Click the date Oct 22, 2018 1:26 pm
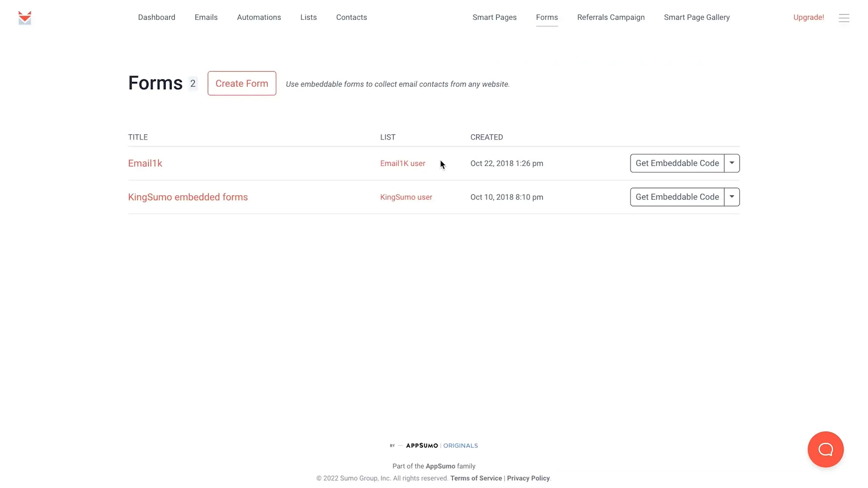The image size is (868, 488). [x=507, y=163]
